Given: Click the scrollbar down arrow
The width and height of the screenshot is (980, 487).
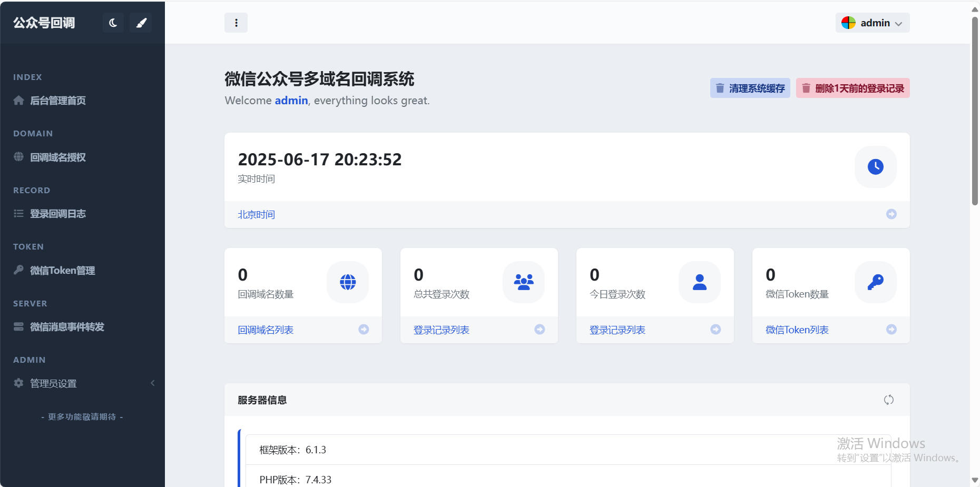Looking at the screenshot, I should [x=975, y=480].
